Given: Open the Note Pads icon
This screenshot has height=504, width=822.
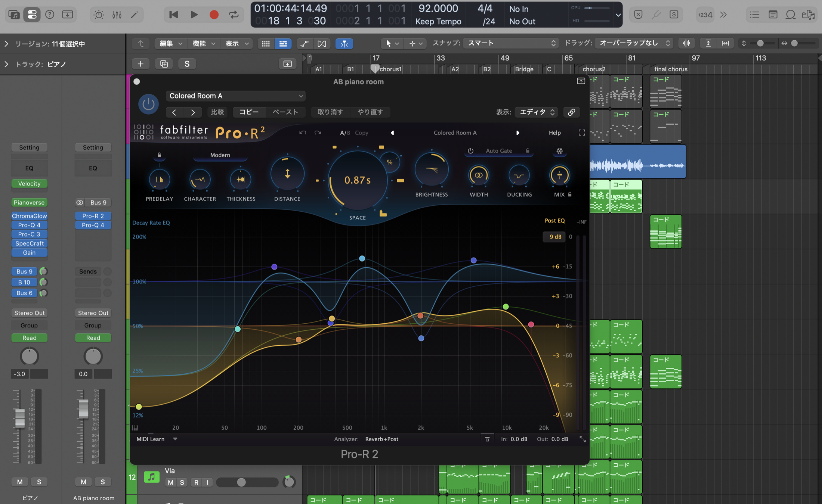Looking at the screenshot, I should pyautogui.click(x=773, y=15).
